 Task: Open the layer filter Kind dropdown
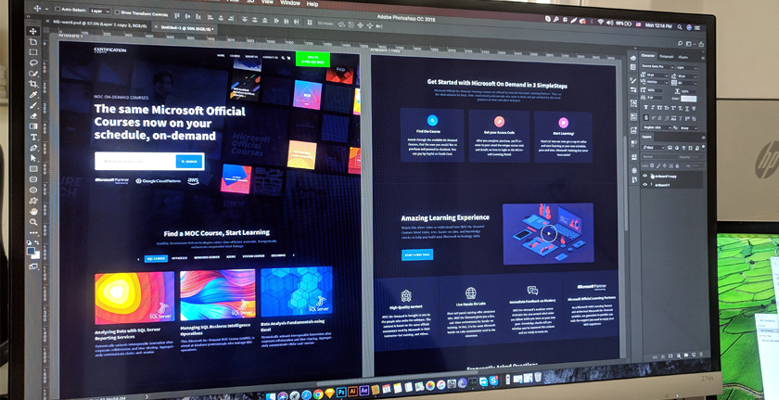[x=655, y=148]
